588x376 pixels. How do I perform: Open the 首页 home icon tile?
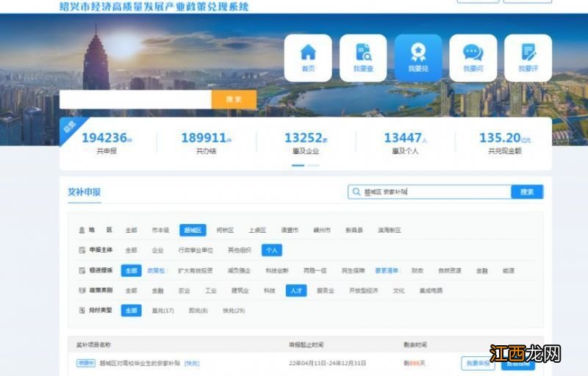[x=308, y=58]
